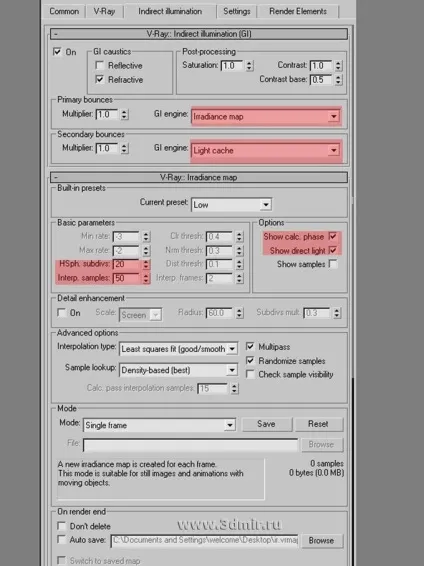This screenshot has height=566, width=424.
Task: Select the Indirect illumination tab
Action: pyautogui.click(x=170, y=11)
